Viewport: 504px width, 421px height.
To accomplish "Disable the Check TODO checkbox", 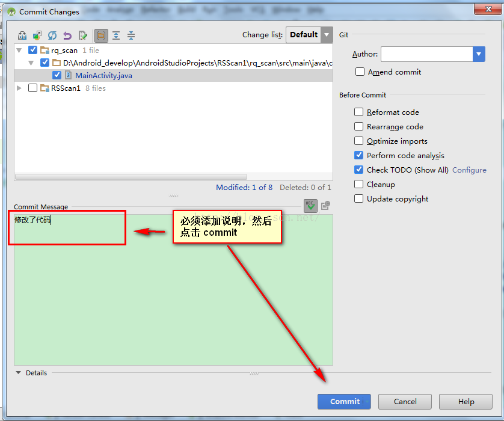I will tap(358, 170).
